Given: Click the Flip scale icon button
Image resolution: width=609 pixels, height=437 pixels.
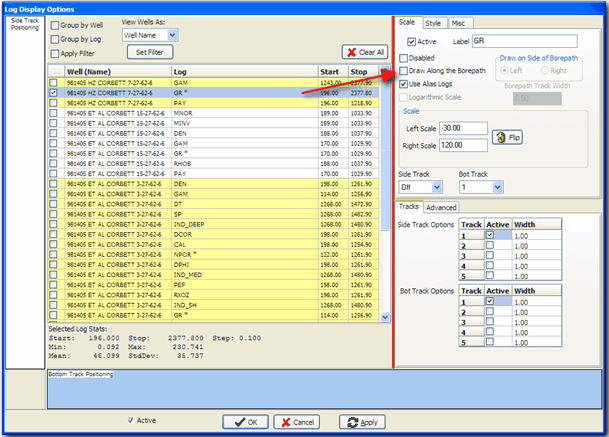Looking at the screenshot, I should point(508,137).
